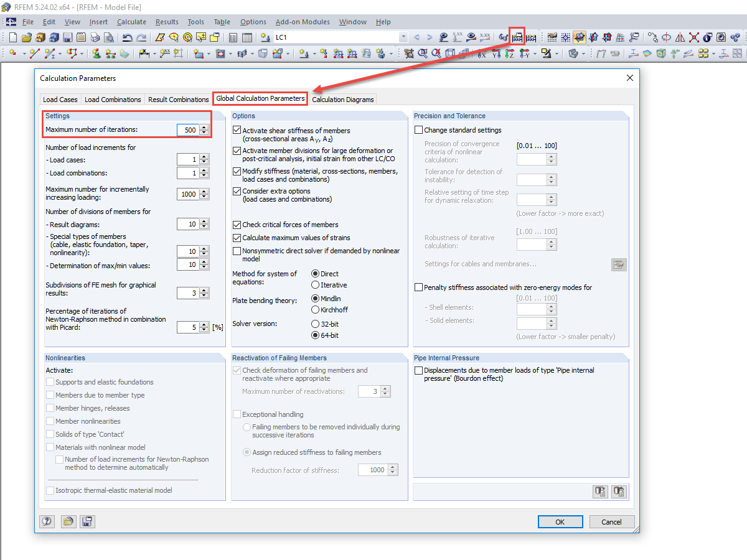This screenshot has width=747, height=560.
Task: Click the Help question mark icon in dialog
Action: 47,521
